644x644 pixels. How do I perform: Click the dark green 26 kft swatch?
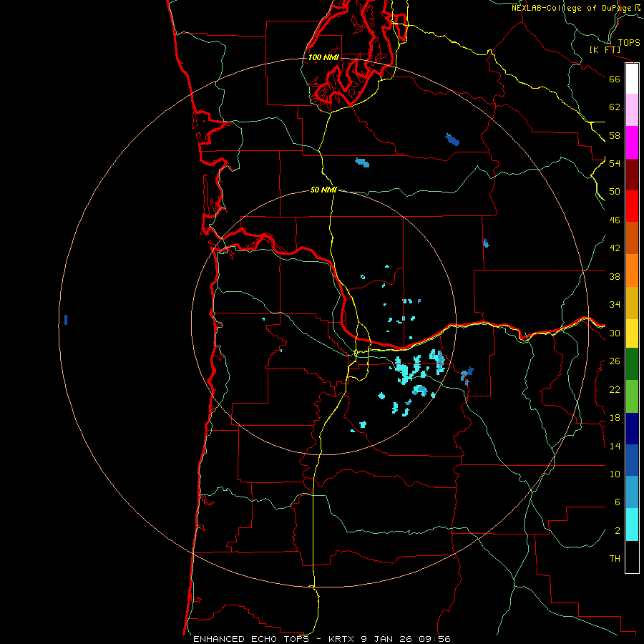632,364
